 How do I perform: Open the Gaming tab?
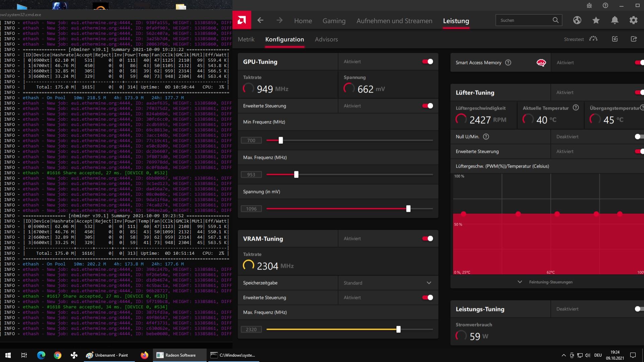[x=334, y=21]
